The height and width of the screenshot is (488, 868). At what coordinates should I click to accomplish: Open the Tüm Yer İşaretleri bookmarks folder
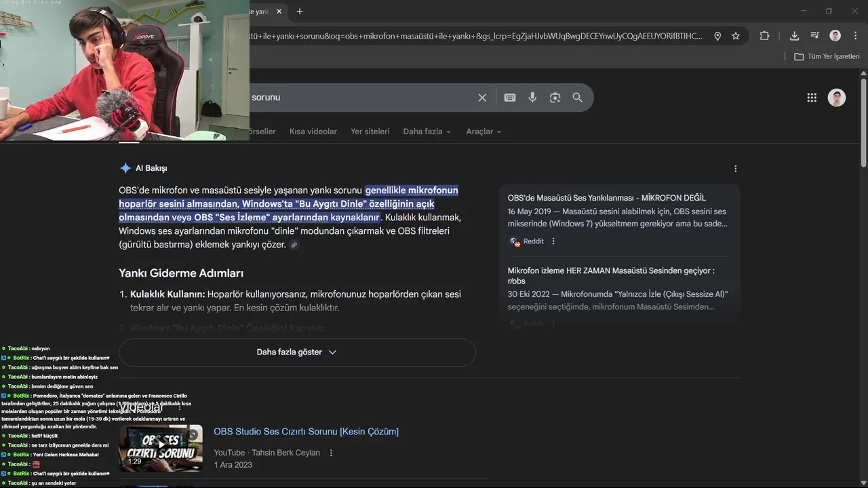[827, 56]
